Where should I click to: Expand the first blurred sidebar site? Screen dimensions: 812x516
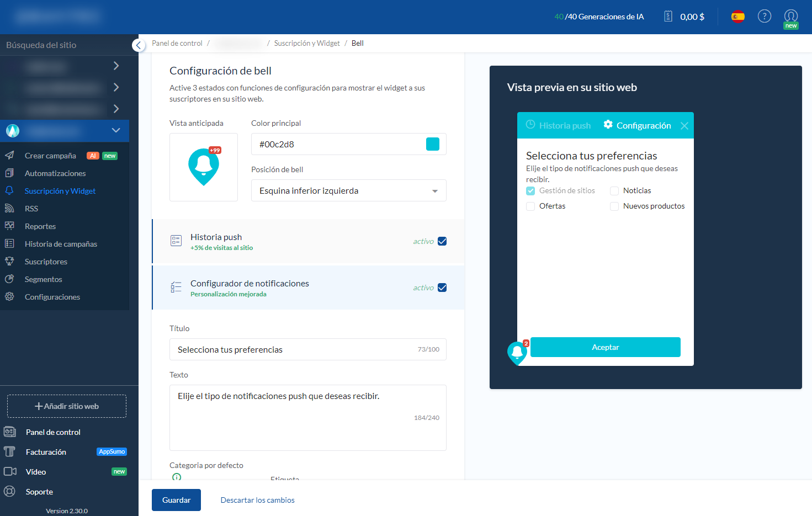pyautogui.click(x=116, y=66)
